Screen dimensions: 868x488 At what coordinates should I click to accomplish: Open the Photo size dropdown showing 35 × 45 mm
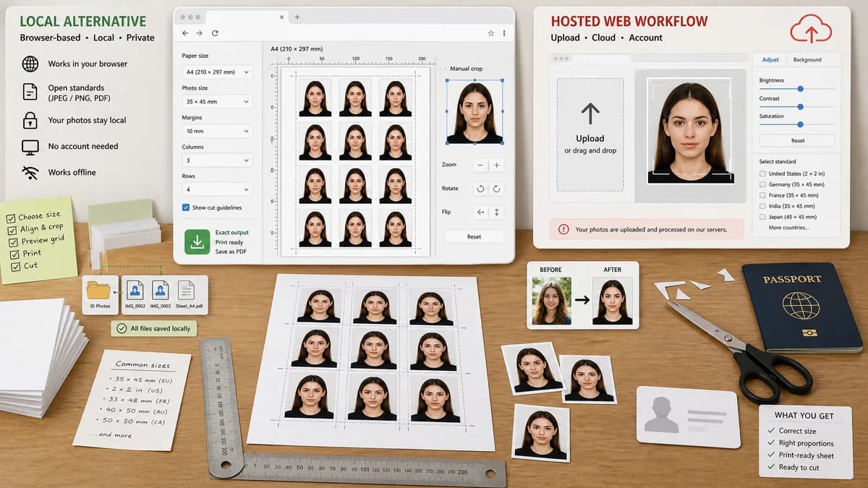click(217, 101)
